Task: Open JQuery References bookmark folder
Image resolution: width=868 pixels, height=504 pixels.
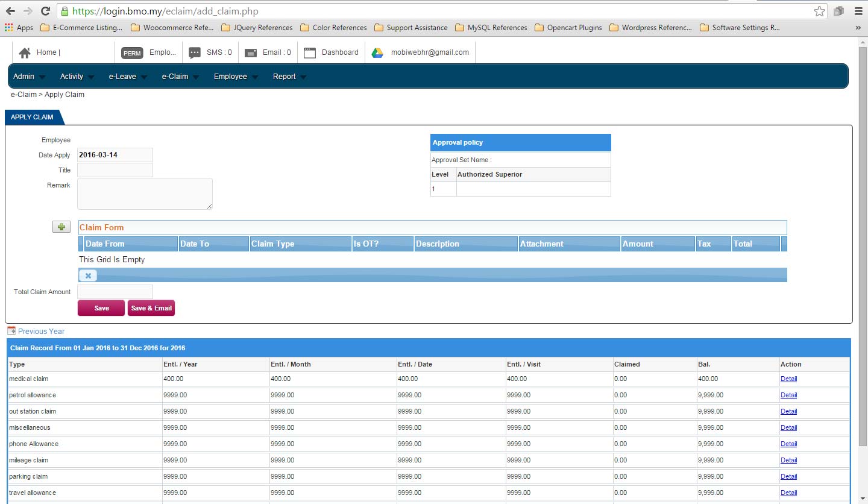Action: pos(257,28)
